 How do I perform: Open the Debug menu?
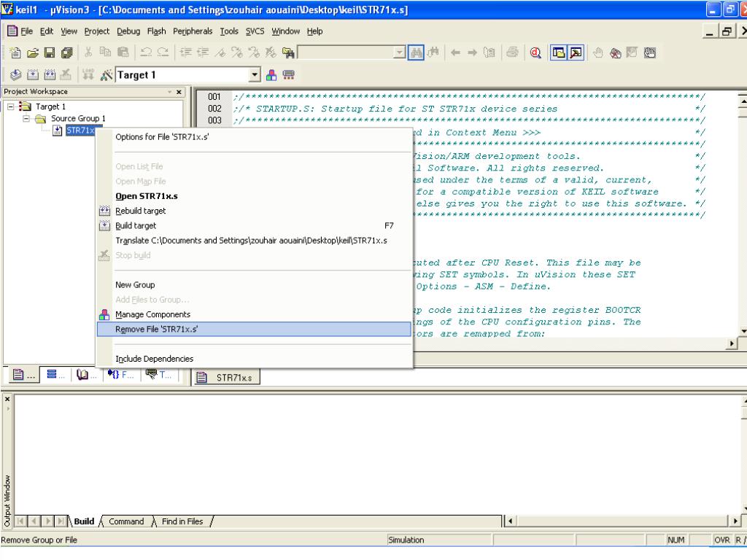tap(128, 31)
